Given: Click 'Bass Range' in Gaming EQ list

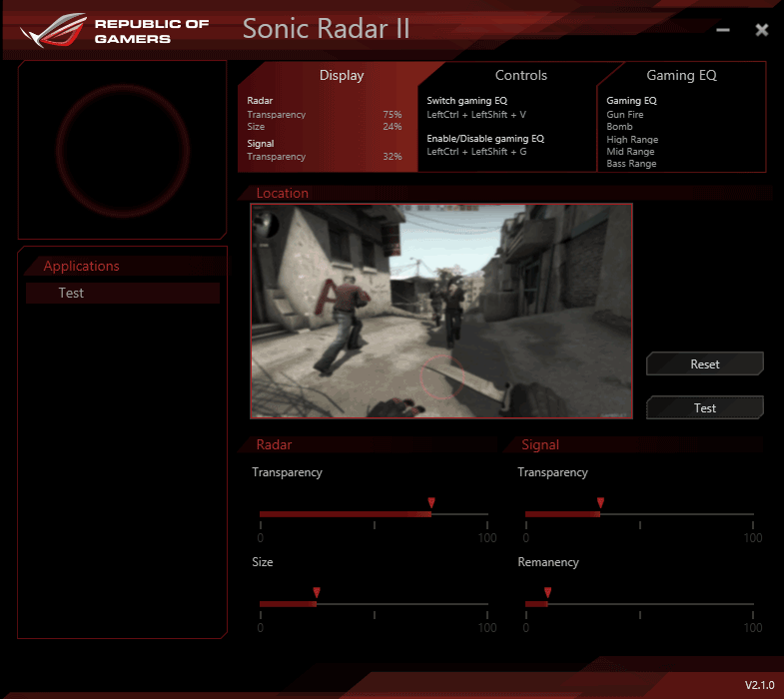Looking at the screenshot, I should 631,164.
